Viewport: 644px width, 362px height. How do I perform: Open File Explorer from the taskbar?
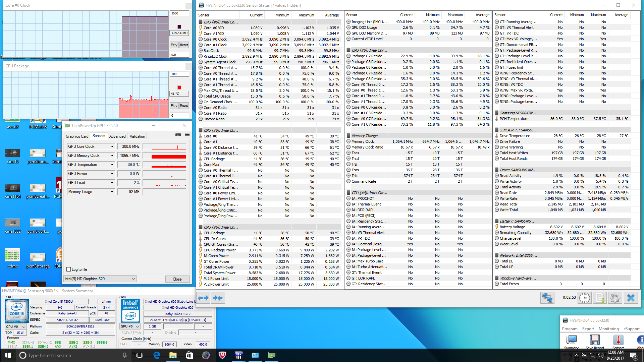point(173,355)
